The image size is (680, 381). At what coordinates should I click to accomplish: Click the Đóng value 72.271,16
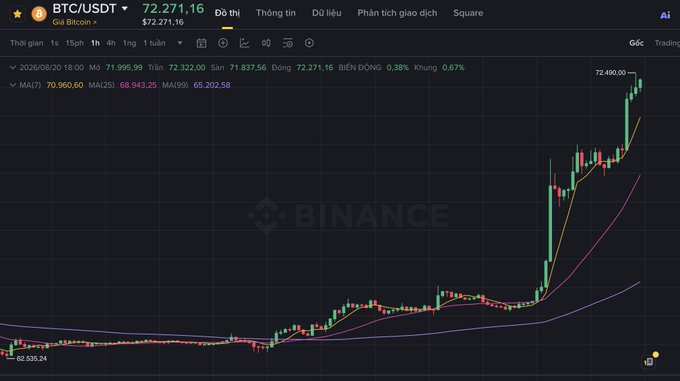click(x=315, y=68)
